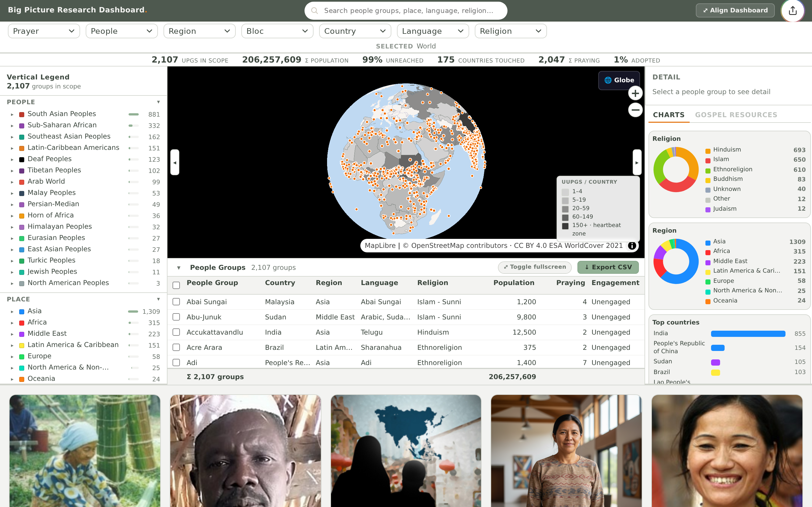
Task: Click the Align Dashboard button
Action: click(x=735, y=10)
